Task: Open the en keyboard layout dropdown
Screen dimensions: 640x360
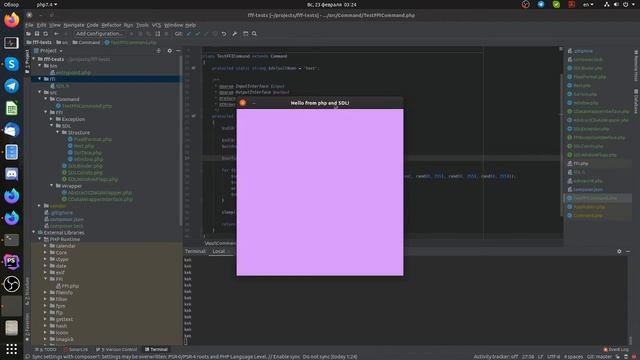Action: click(588, 4)
